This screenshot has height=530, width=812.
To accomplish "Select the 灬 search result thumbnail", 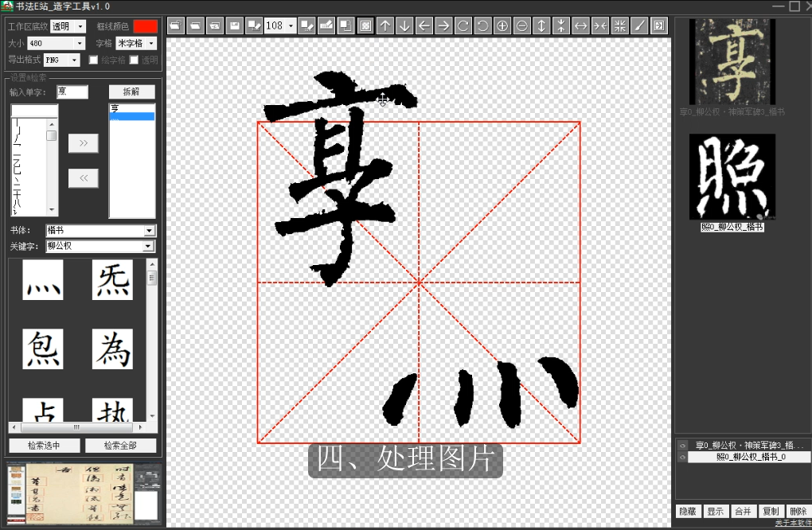I will coord(43,279).
